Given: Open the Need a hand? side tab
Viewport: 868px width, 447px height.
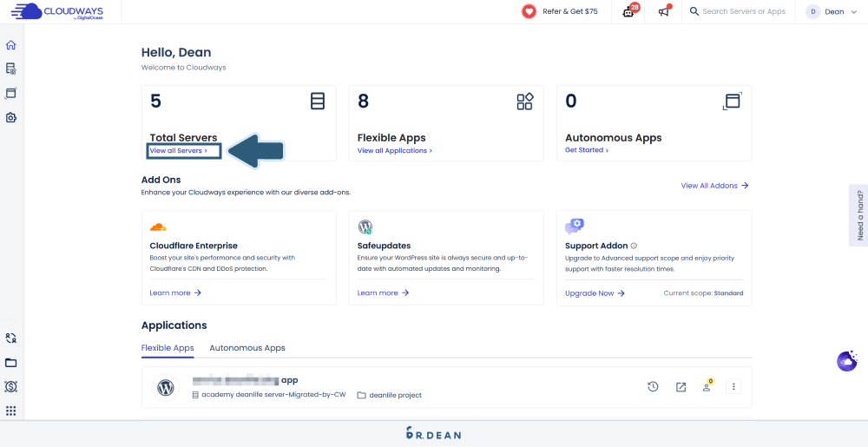Looking at the screenshot, I should (x=858, y=215).
